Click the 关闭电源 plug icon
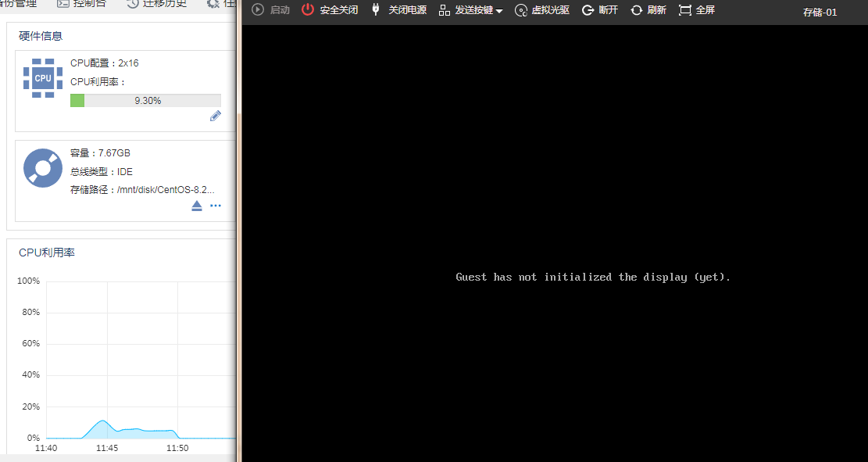The width and height of the screenshot is (868, 462). 376,9
